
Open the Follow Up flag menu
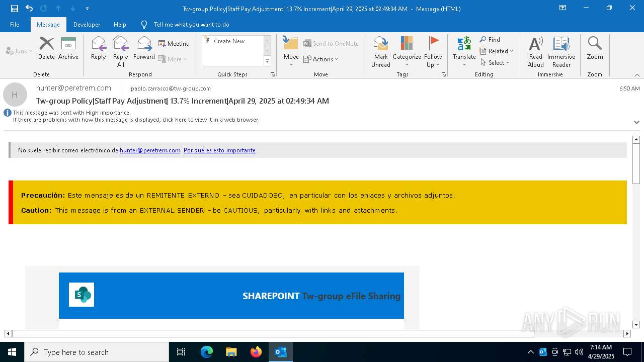tap(433, 52)
